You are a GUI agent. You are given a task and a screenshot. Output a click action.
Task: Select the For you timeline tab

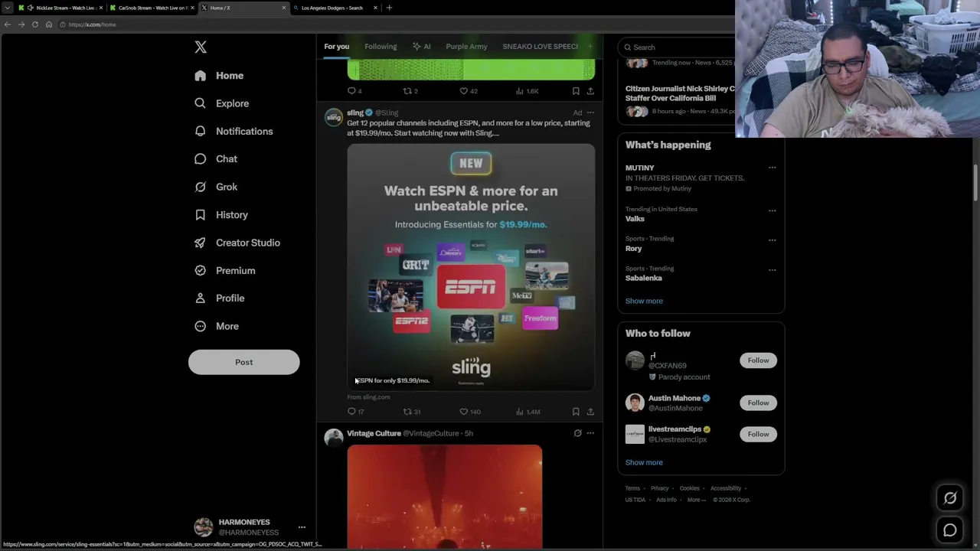point(336,47)
